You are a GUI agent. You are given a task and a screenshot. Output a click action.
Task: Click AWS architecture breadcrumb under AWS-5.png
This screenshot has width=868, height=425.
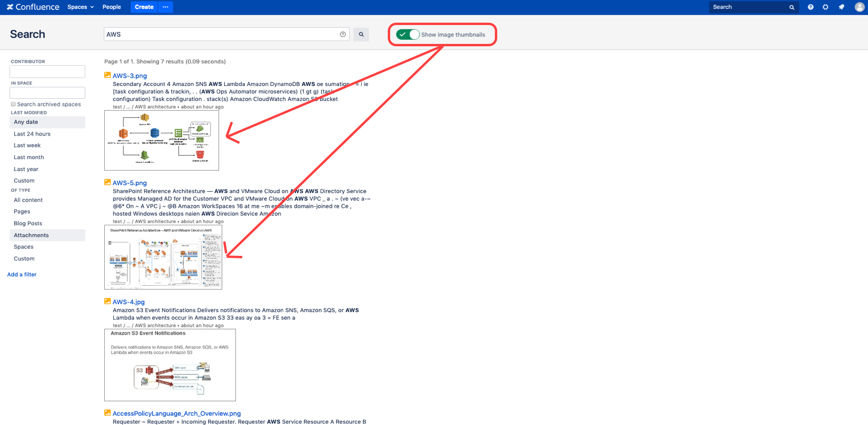[155, 221]
